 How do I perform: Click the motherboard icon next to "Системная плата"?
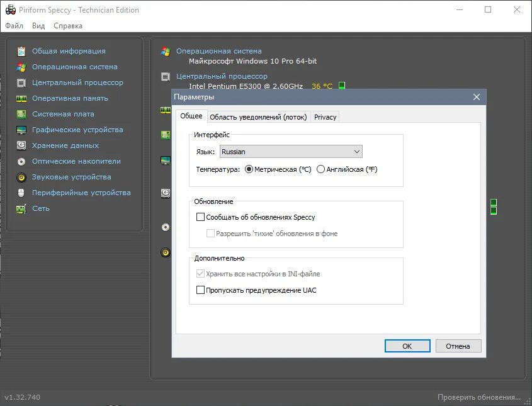pyautogui.click(x=21, y=115)
